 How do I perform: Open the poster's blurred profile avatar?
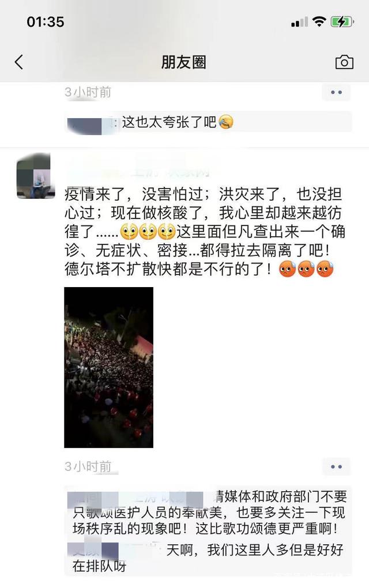click(34, 176)
